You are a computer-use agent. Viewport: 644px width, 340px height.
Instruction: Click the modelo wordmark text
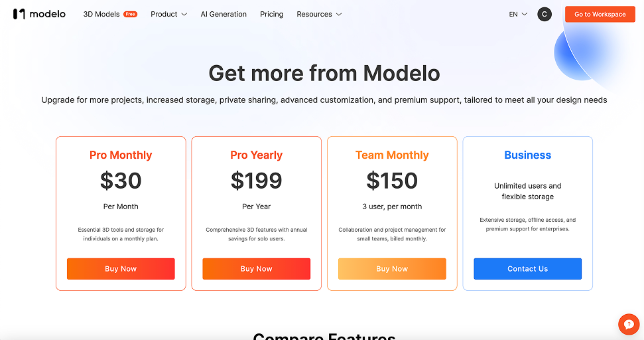point(48,14)
